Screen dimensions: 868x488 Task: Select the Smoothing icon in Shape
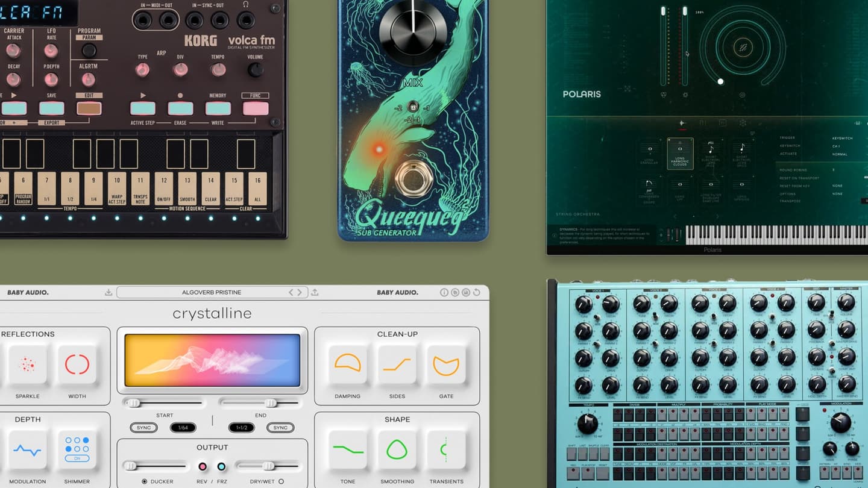[x=397, y=449]
